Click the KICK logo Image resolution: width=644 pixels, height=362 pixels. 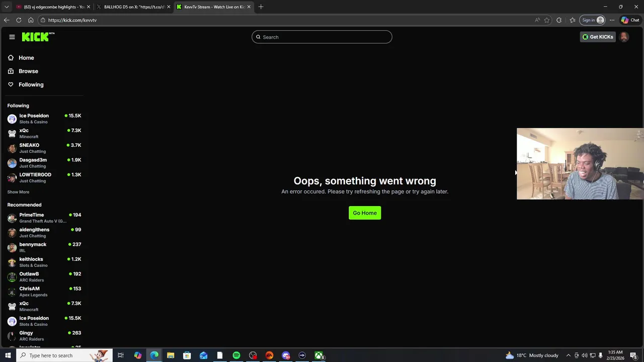(x=38, y=37)
